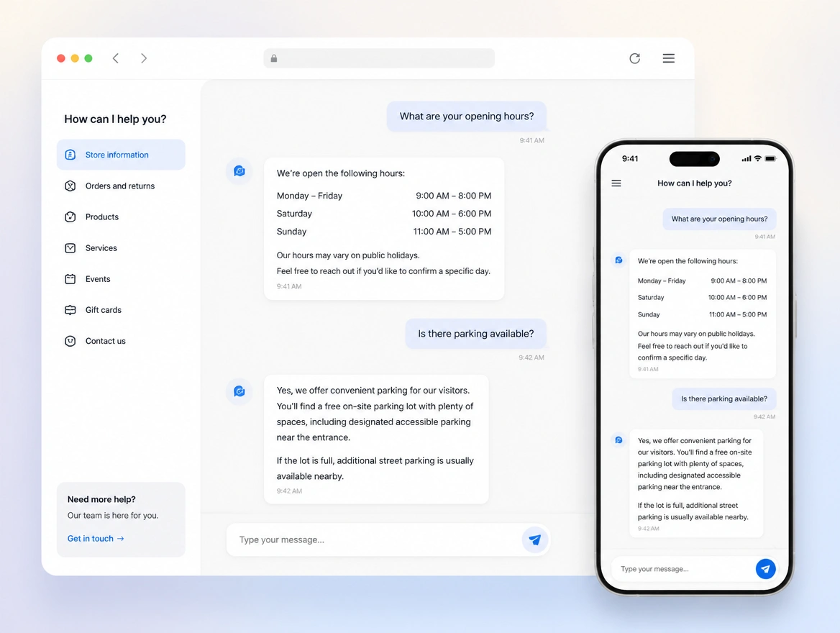Go to the Products sidebar item
The image size is (840, 633).
coord(121,217)
